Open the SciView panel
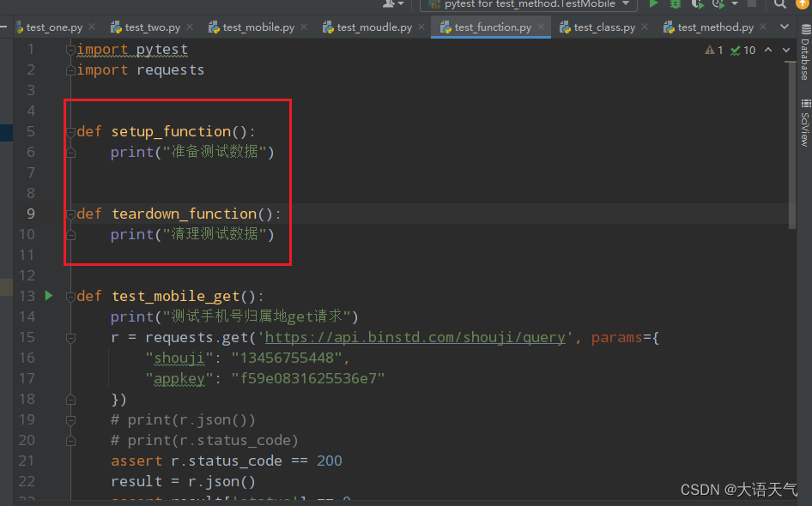 tap(805, 120)
